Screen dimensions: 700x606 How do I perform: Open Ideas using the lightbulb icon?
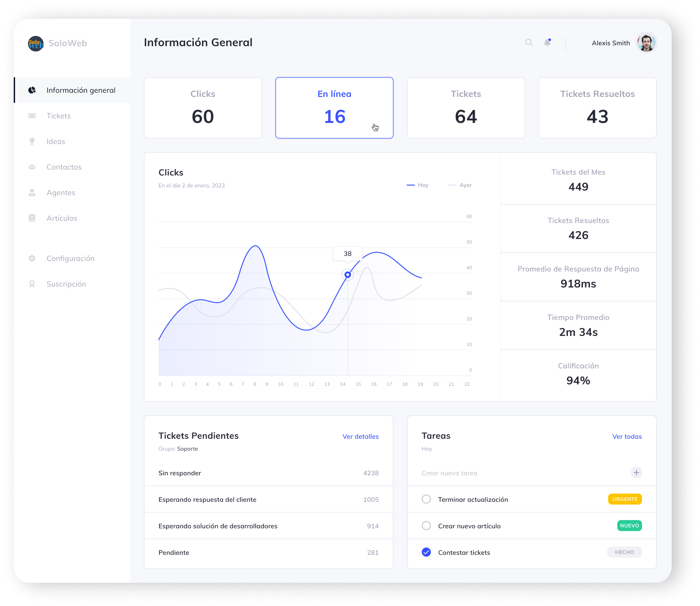coord(32,141)
